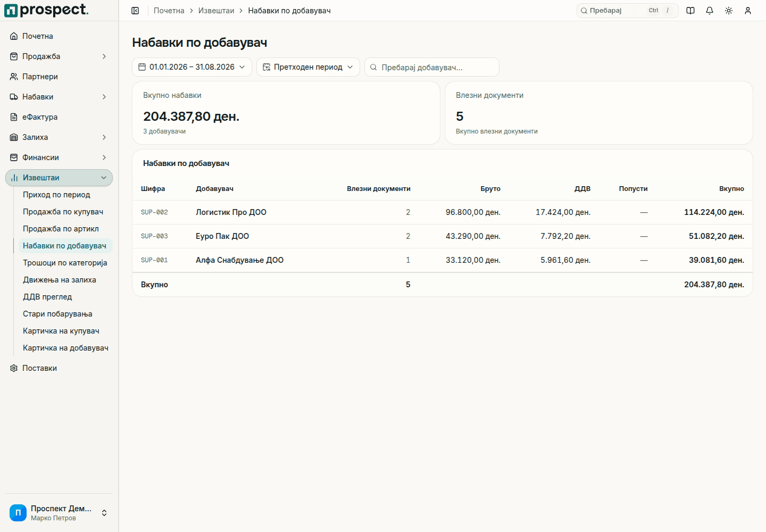Expand the Финансии submenu chevron
766x532 pixels.
[x=104, y=157]
